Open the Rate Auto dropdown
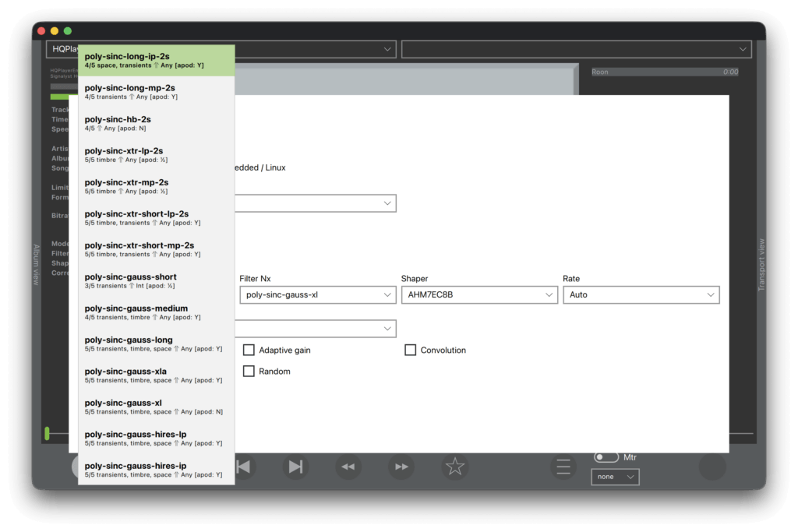 tap(641, 295)
